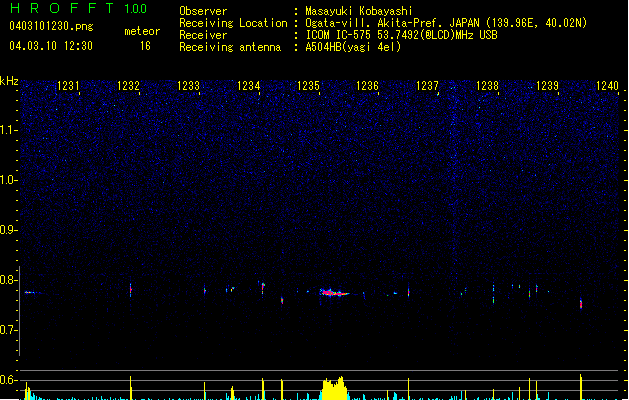Click the 0.9 kHz frequency label
Viewport: 629px width, 400px height.
point(8,230)
